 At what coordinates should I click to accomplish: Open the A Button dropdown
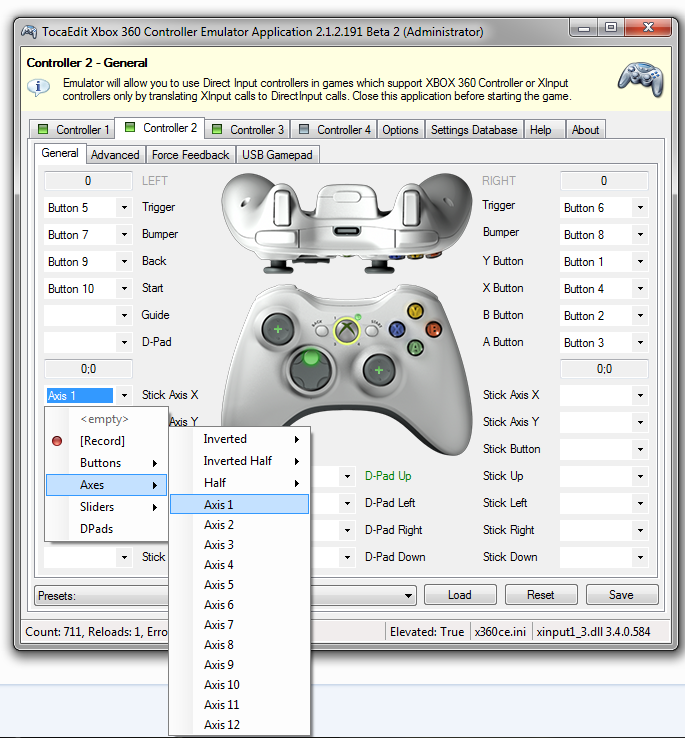tap(640, 342)
